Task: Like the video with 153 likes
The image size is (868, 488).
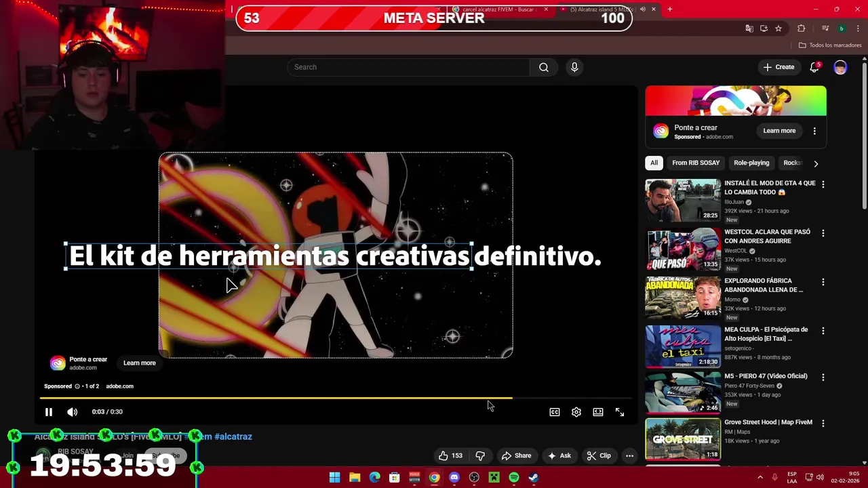Action: (450, 455)
